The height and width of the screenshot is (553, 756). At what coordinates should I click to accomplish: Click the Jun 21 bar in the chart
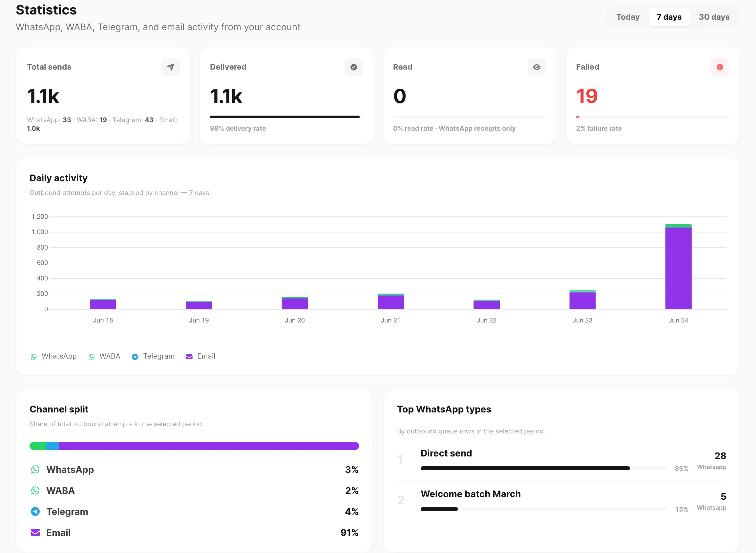tap(390, 301)
